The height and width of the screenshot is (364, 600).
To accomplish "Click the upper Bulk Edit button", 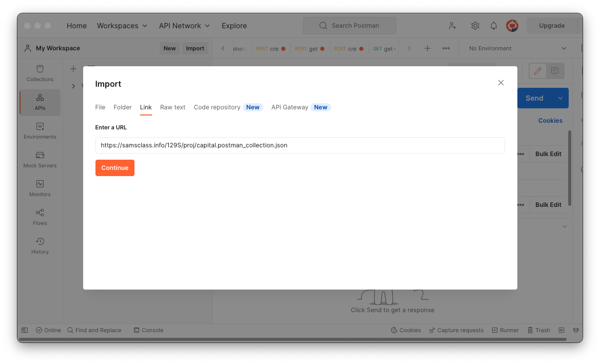I will (548, 154).
